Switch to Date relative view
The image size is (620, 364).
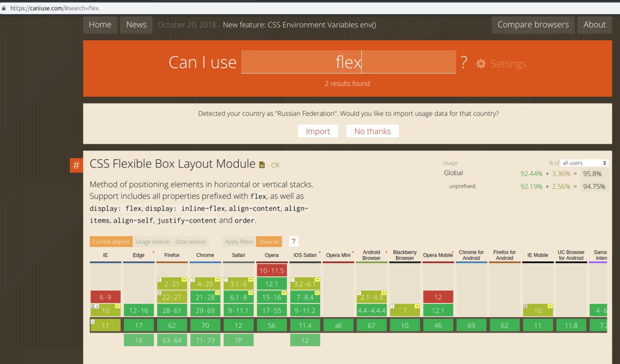(190, 242)
